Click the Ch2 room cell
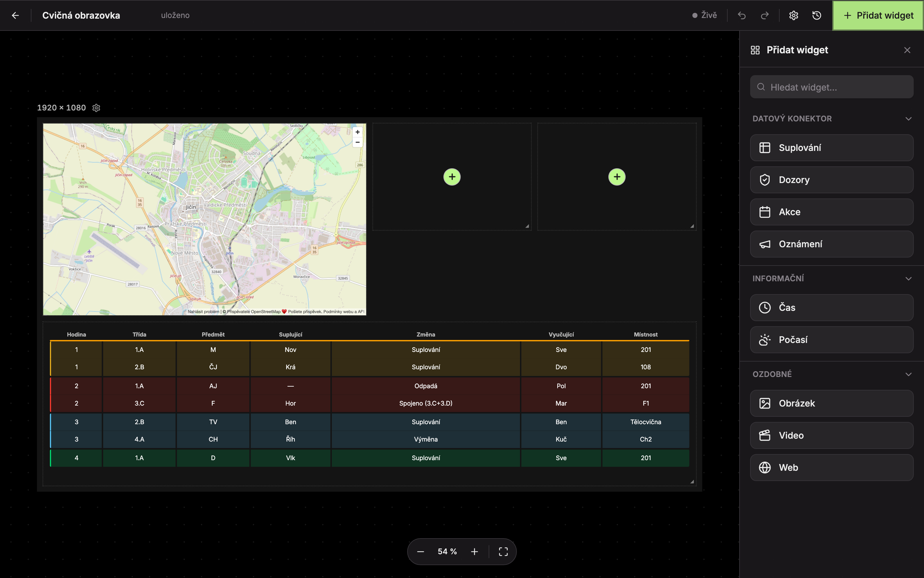Image resolution: width=924 pixels, height=578 pixels. 646,439
